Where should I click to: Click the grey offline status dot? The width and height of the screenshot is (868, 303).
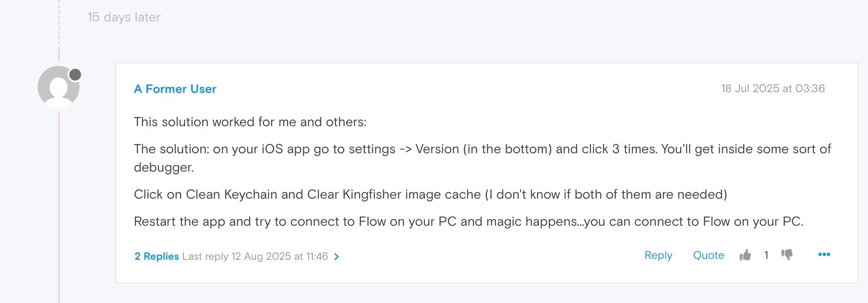coord(75,75)
